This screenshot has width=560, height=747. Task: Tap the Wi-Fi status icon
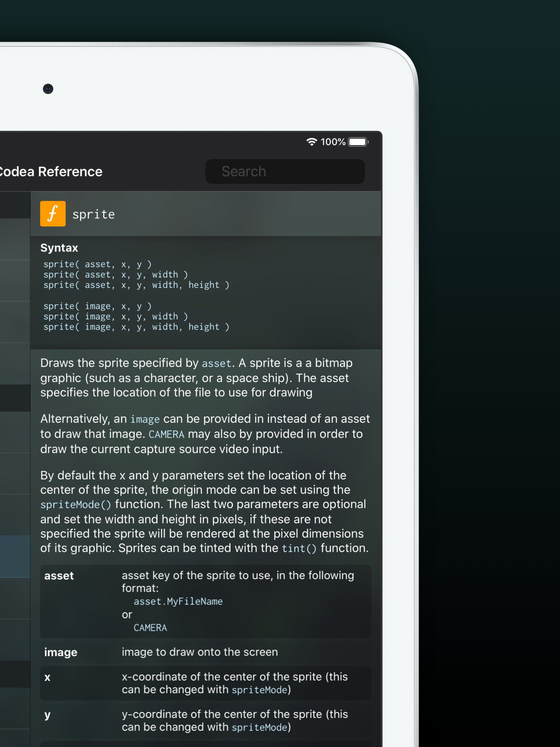pyautogui.click(x=311, y=142)
